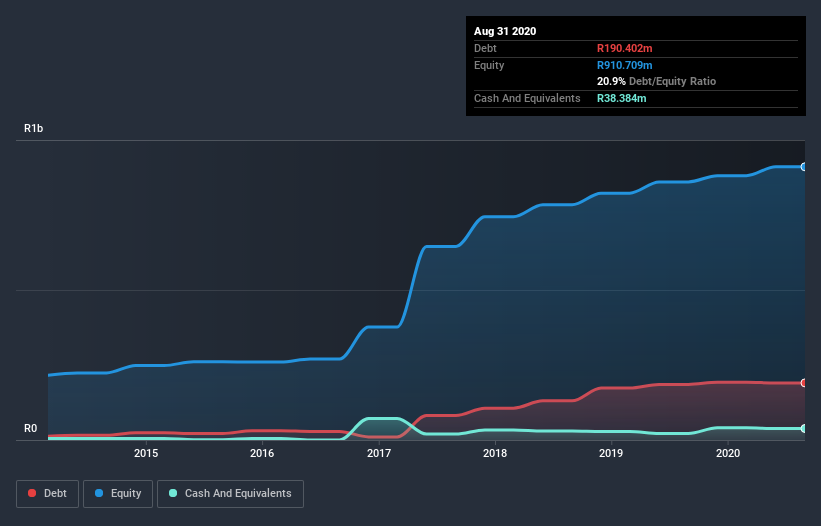
Task: Toggle the Debt series legend button
Action: click(x=47, y=494)
